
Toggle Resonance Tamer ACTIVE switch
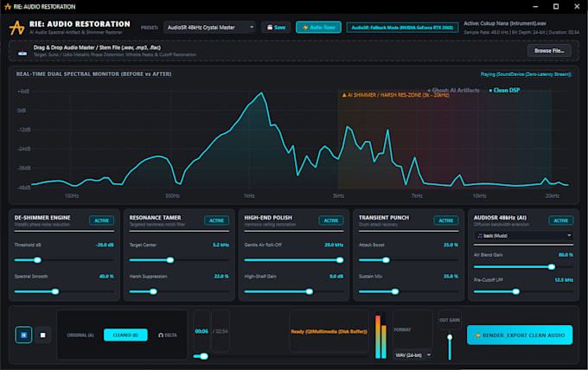tap(216, 220)
